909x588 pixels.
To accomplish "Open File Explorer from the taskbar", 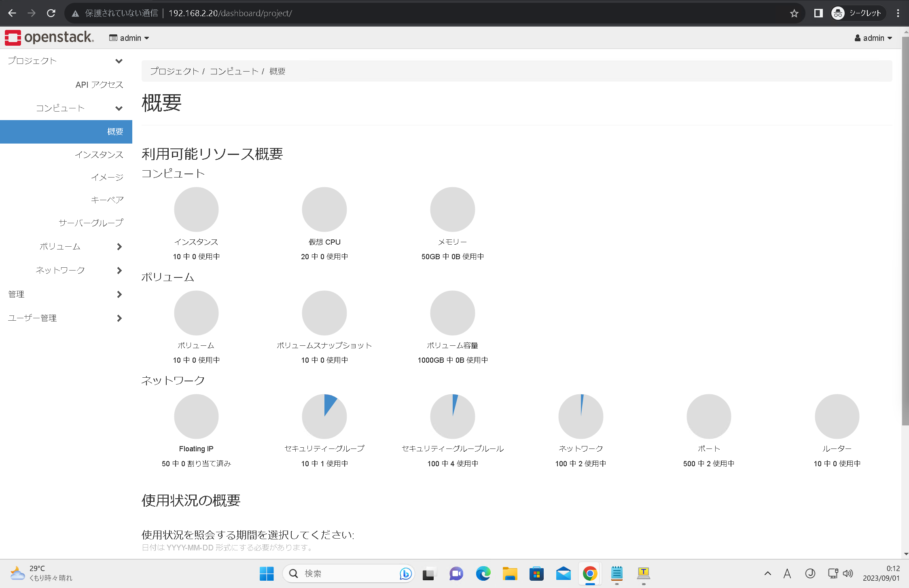I will click(510, 573).
